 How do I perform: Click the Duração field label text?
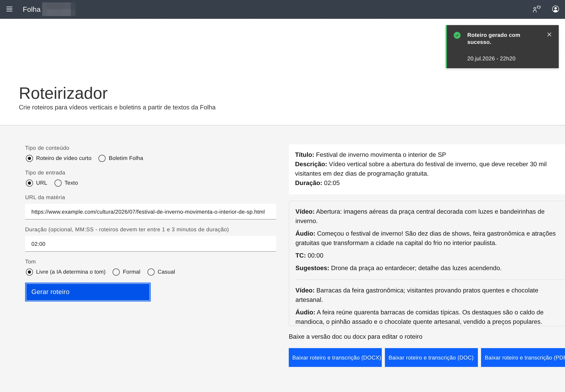coord(127,229)
